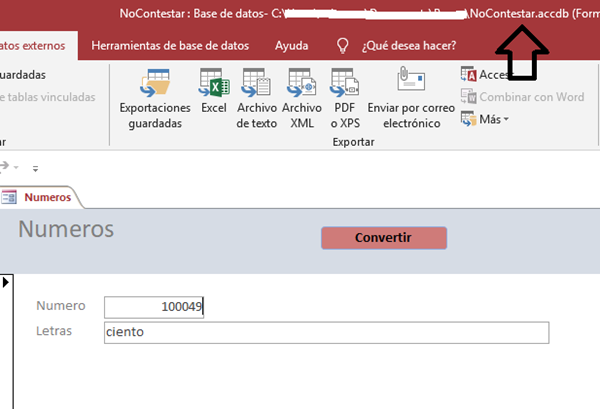The image size is (600, 409).
Task: Open Exportaciones guardadas (saved exports)
Action: (x=155, y=98)
